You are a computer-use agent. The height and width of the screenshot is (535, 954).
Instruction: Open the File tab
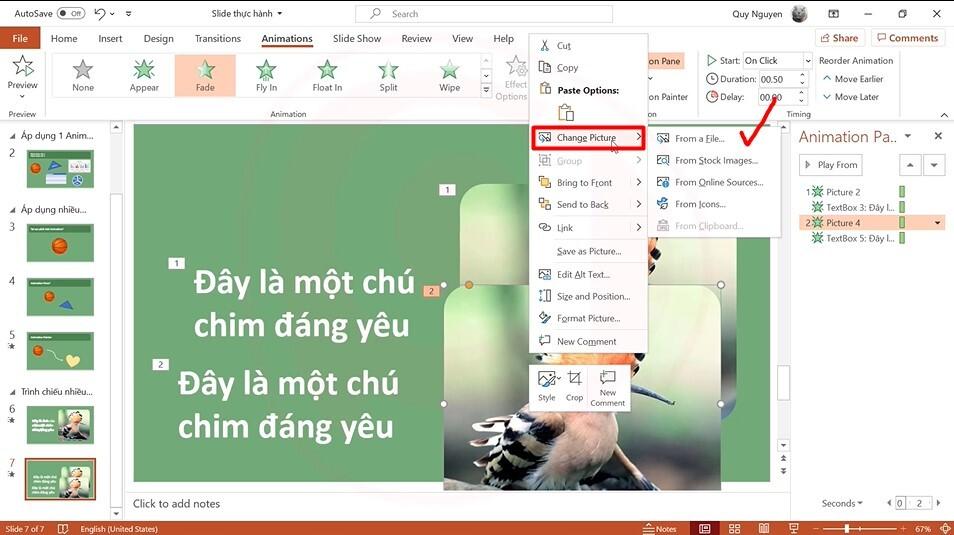coord(20,38)
